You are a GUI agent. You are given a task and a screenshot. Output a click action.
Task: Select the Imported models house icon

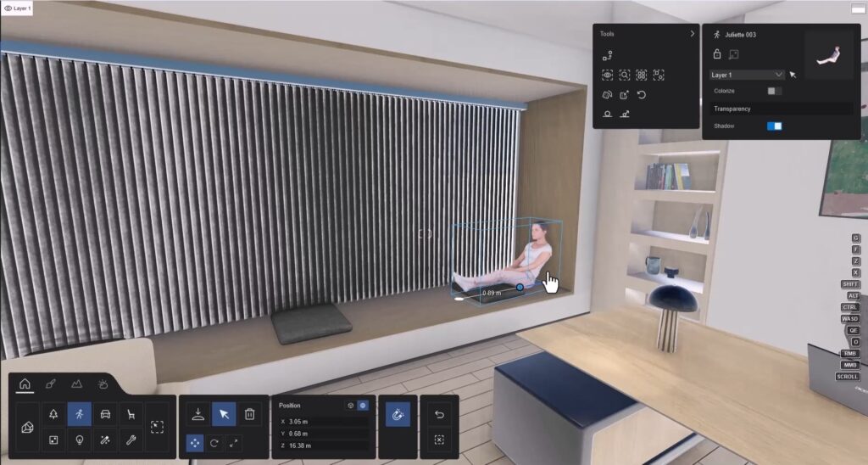click(x=27, y=428)
